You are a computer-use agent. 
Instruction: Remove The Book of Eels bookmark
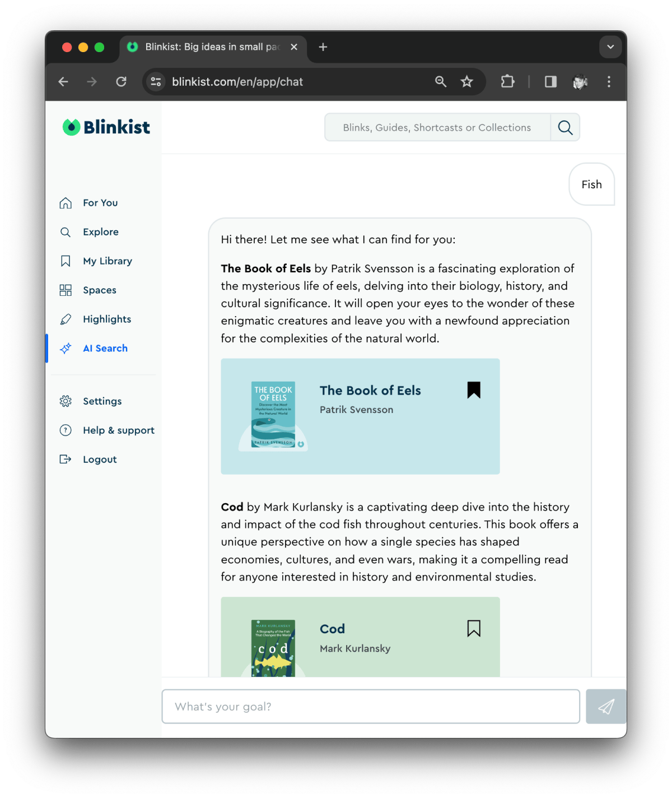tap(474, 390)
